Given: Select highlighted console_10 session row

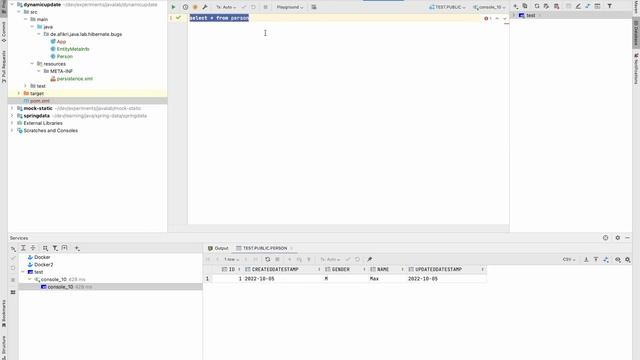Looking at the screenshot, I should point(110,287).
